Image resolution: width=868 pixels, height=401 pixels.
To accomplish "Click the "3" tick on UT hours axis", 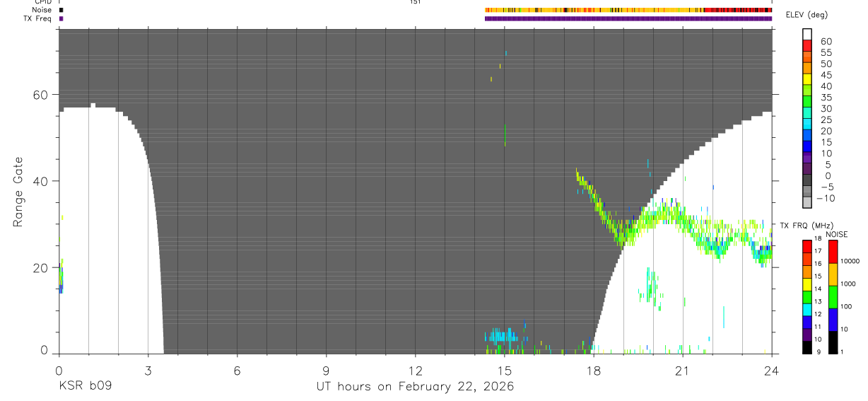I will 148,370.
